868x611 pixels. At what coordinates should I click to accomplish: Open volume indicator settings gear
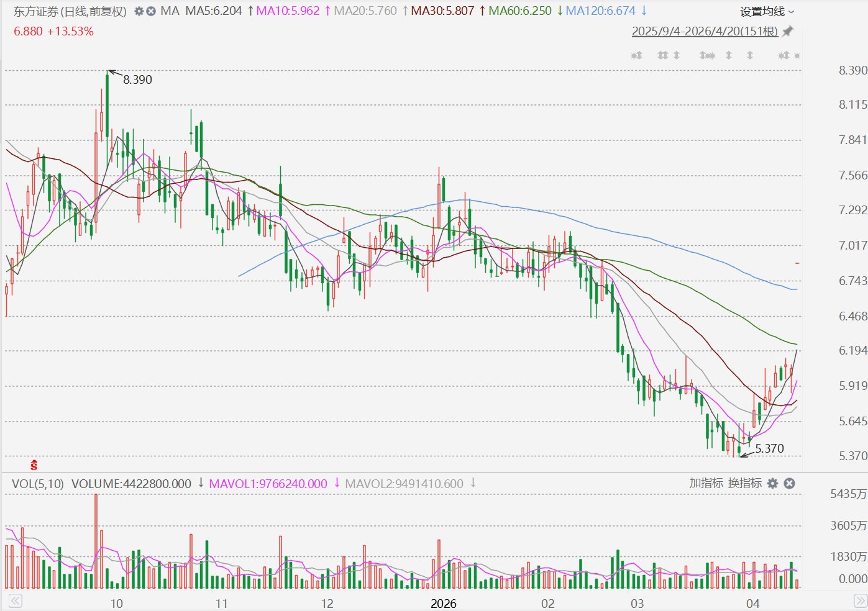(x=773, y=483)
